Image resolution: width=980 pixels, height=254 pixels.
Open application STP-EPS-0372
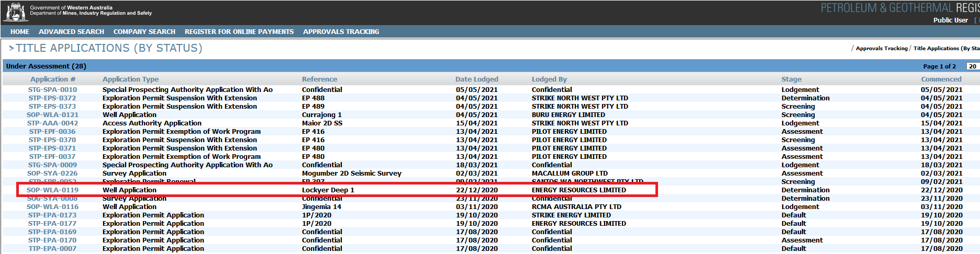pos(52,98)
